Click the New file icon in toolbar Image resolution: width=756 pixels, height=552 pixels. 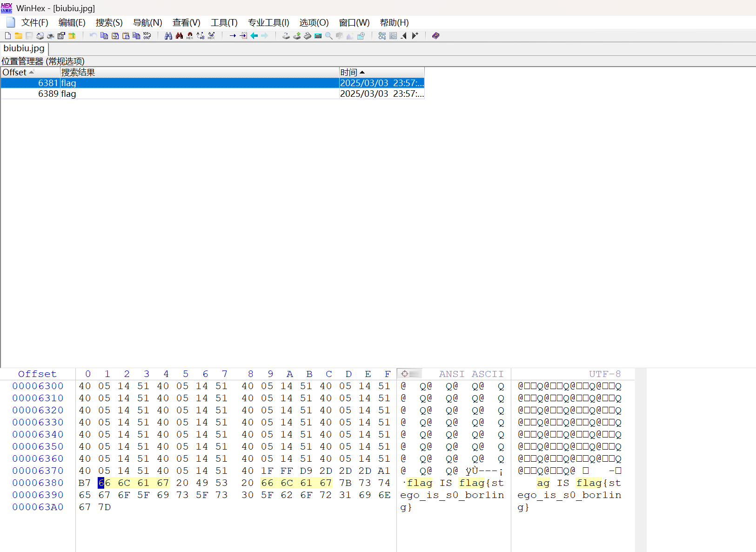(8, 36)
